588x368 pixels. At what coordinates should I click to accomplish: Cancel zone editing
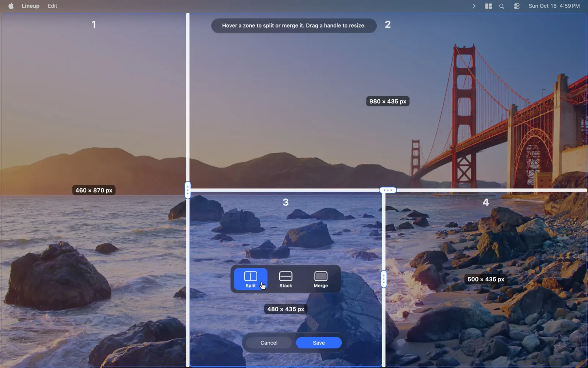[x=269, y=343]
